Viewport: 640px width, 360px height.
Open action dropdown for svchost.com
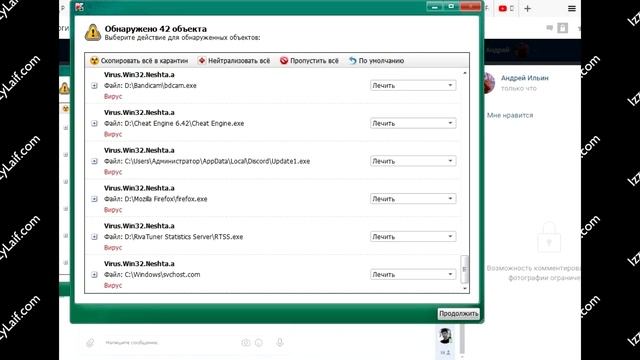[x=413, y=274]
